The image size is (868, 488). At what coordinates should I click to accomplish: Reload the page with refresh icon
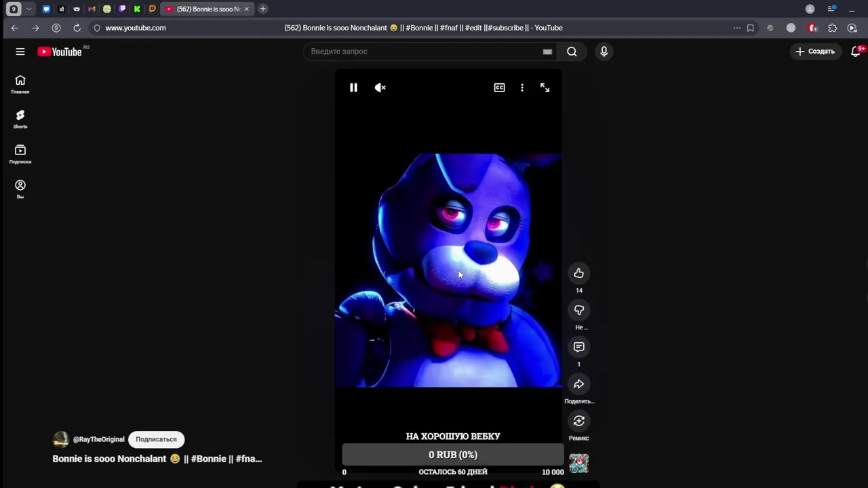pos(77,28)
